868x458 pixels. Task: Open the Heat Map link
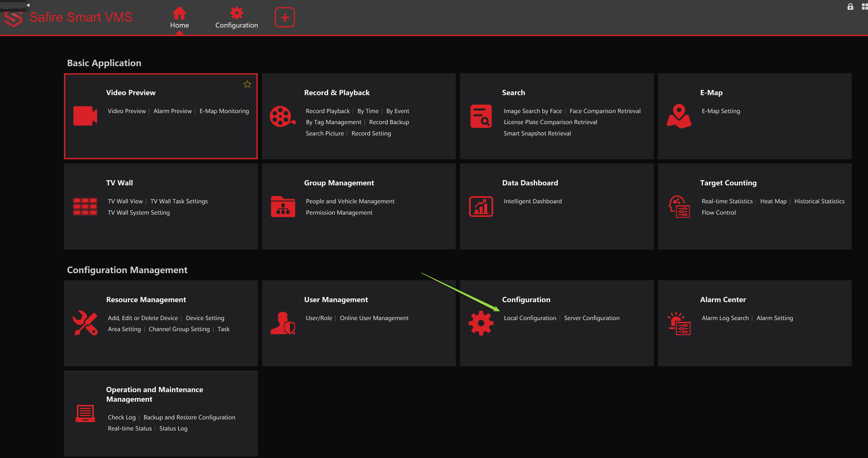[x=773, y=201]
